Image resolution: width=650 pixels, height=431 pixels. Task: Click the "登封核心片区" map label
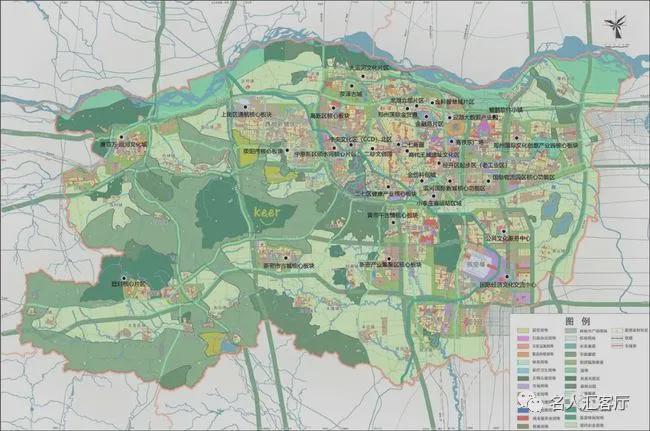[x=129, y=284]
